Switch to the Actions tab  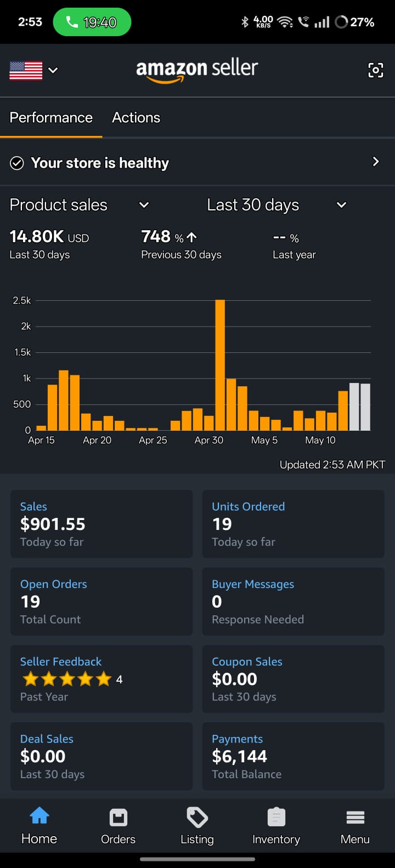136,118
